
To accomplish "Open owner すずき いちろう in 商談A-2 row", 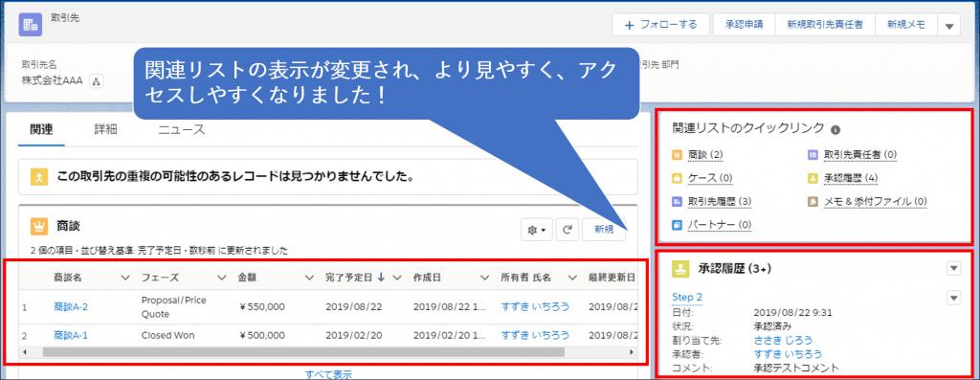I will [x=536, y=306].
